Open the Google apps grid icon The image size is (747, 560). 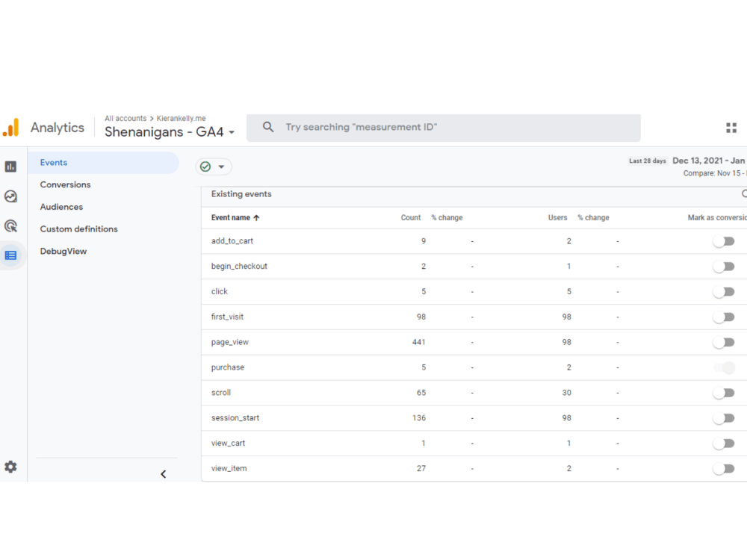(731, 128)
